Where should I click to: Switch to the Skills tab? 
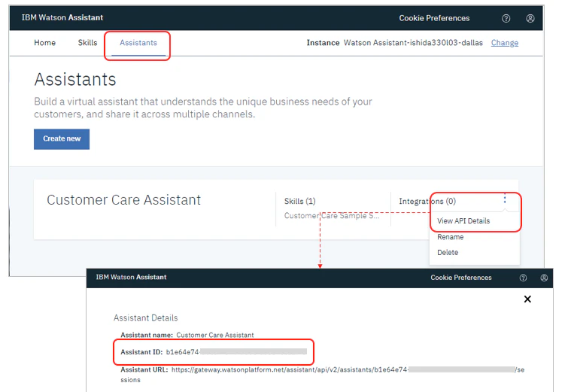click(87, 43)
